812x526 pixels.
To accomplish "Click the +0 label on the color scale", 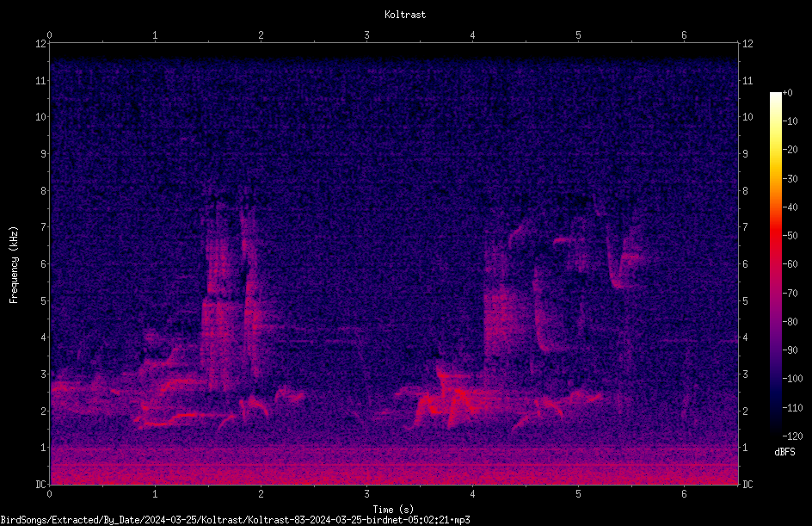I will 787,93.
